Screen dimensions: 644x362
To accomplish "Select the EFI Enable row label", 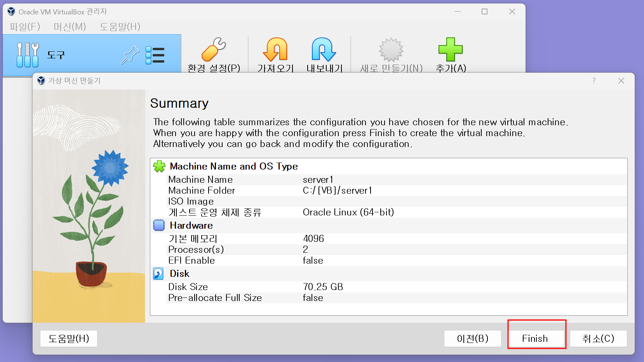I will [191, 261].
